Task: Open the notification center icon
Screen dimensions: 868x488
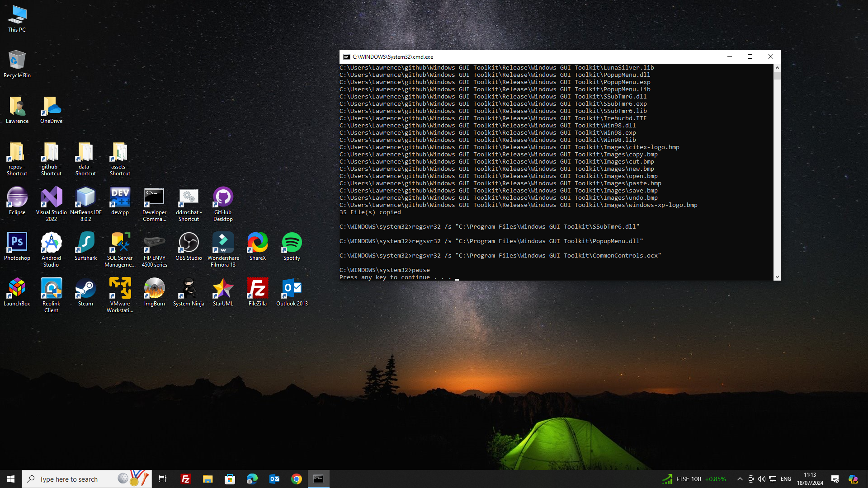Action: click(835, 479)
